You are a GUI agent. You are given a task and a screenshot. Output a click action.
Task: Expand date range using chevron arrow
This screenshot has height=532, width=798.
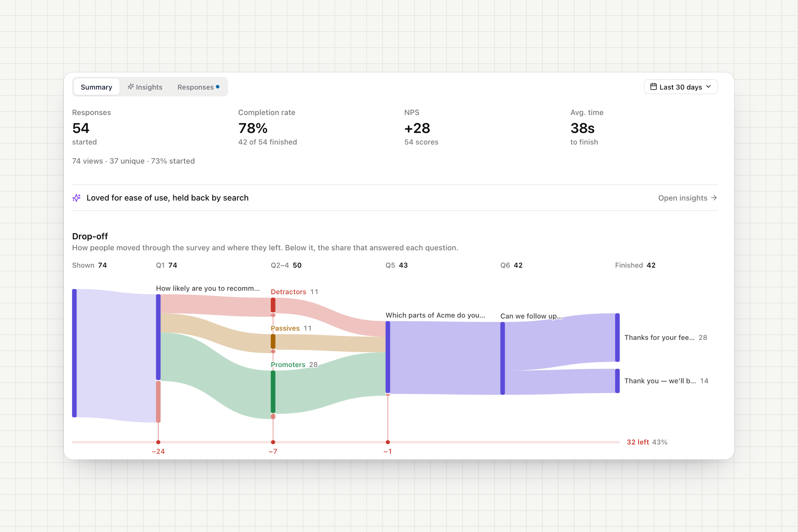click(x=709, y=87)
